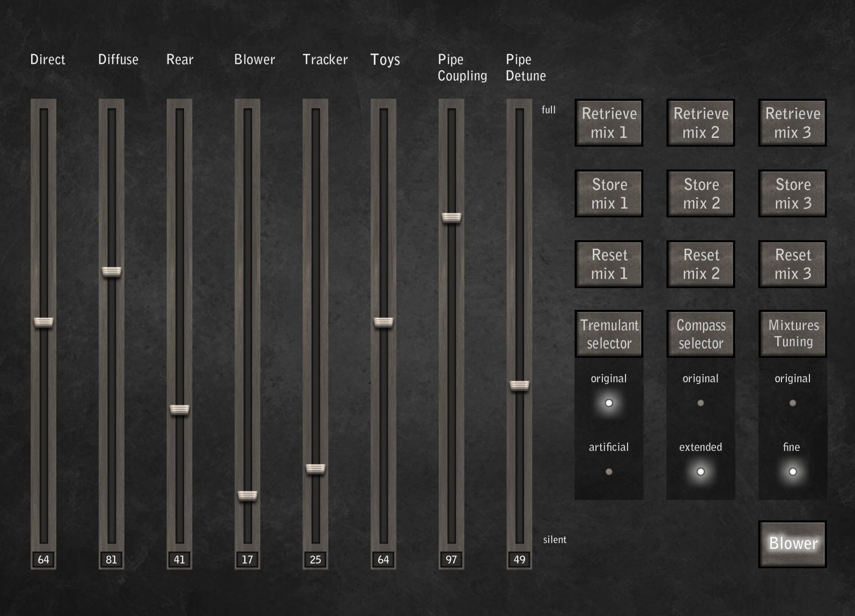Click the Tremulant selector button

click(609, 334)
